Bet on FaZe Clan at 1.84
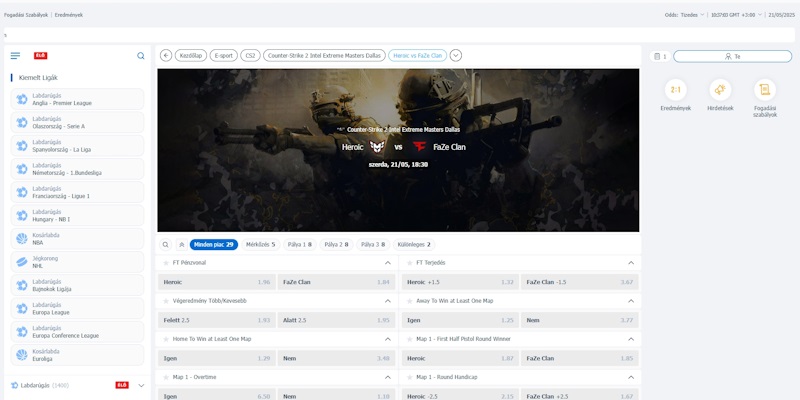 336,282
